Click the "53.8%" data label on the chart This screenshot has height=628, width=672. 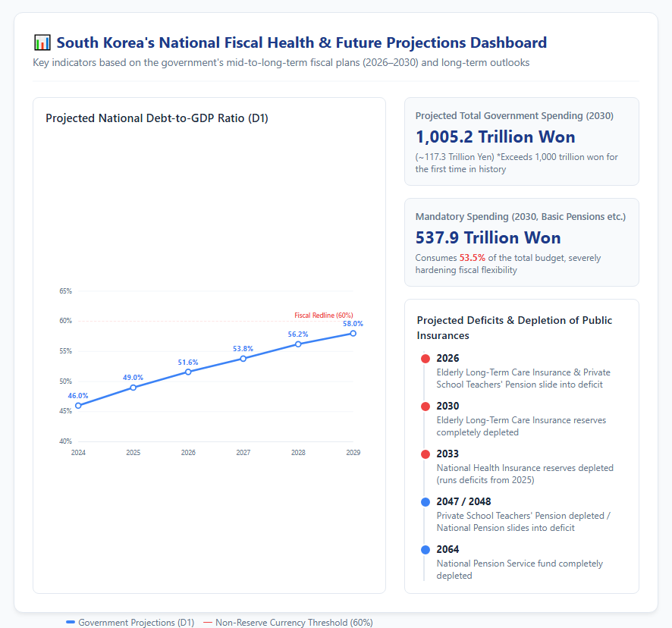pos(243,348)
